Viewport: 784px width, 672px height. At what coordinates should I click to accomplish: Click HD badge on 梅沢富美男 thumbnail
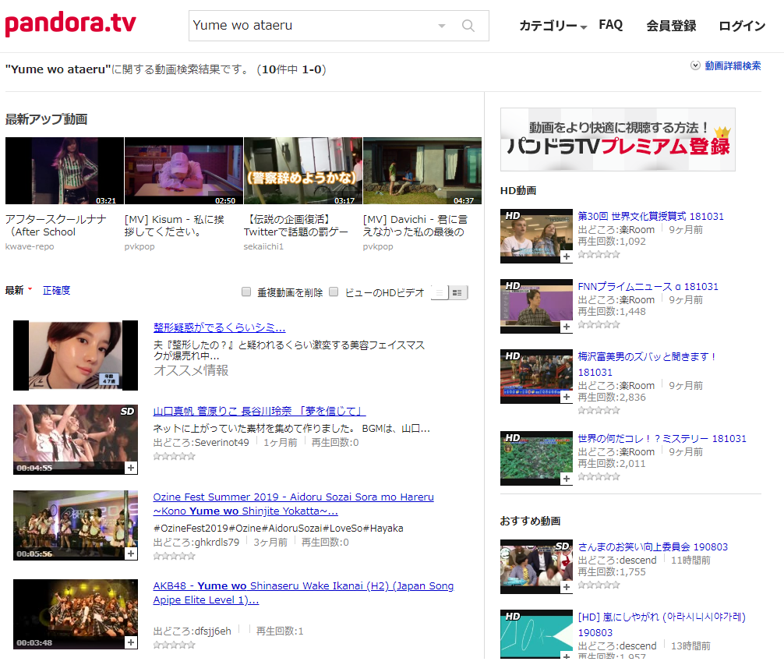pos(513,355)
